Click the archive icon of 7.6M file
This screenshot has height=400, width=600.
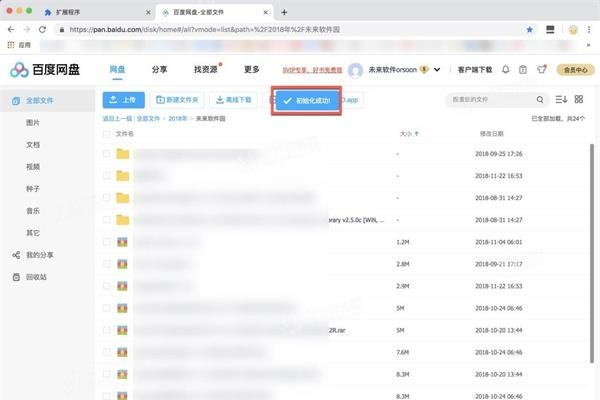(x=122, y=352)
